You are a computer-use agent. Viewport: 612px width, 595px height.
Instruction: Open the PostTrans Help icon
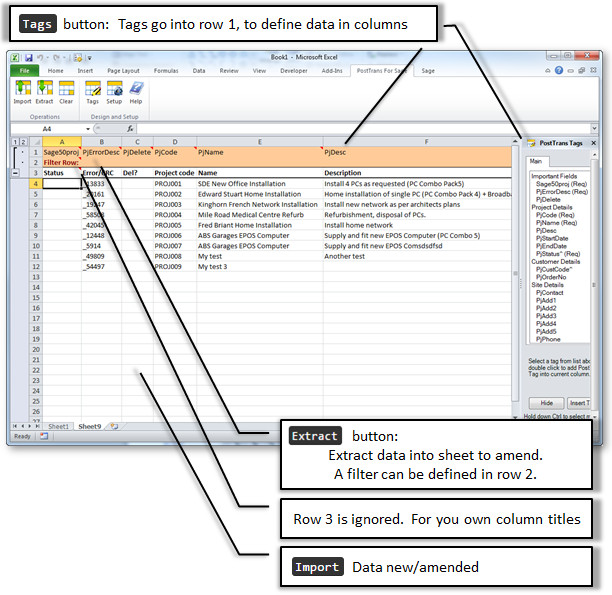click(x=136, y=93)
